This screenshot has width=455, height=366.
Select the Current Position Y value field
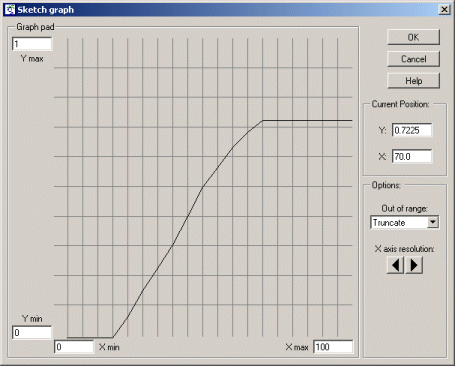[412, 130]
